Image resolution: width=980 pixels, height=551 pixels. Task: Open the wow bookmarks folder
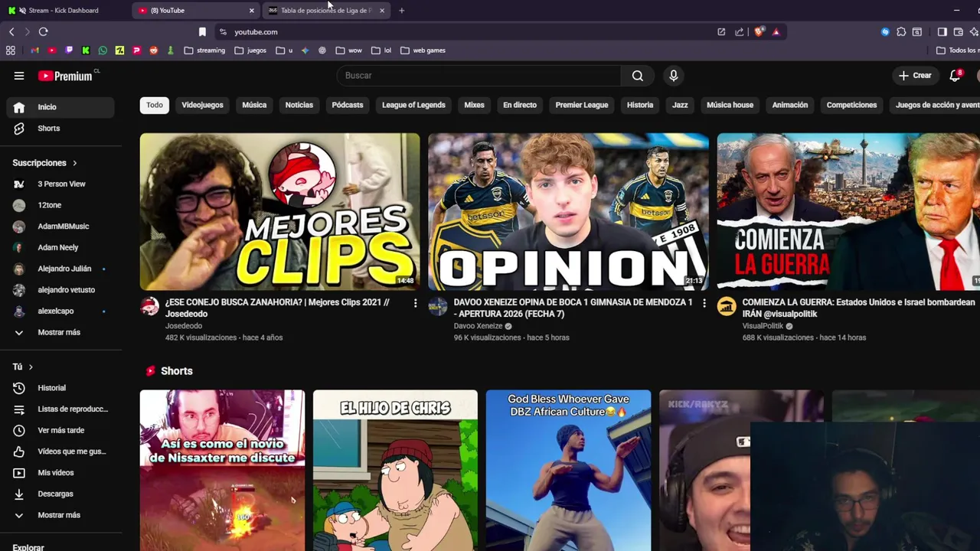coord(348,51)
